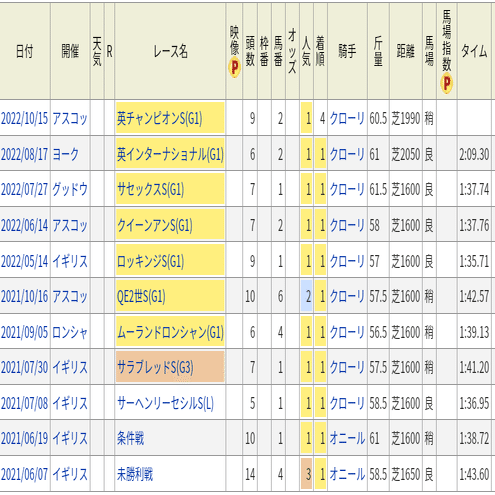Open the 条件戦 race link
Screen dimensions: 495x495
130,438
